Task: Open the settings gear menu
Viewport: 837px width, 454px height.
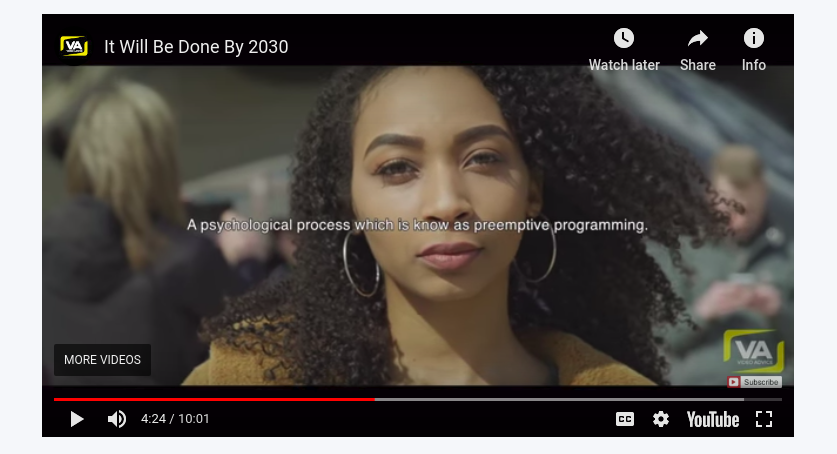Action: click(661, 419)
